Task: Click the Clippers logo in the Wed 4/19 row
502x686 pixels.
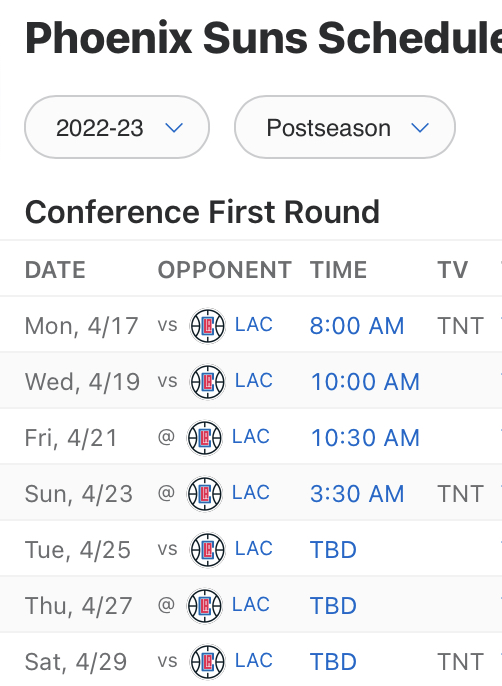Action: pos(207,382)
